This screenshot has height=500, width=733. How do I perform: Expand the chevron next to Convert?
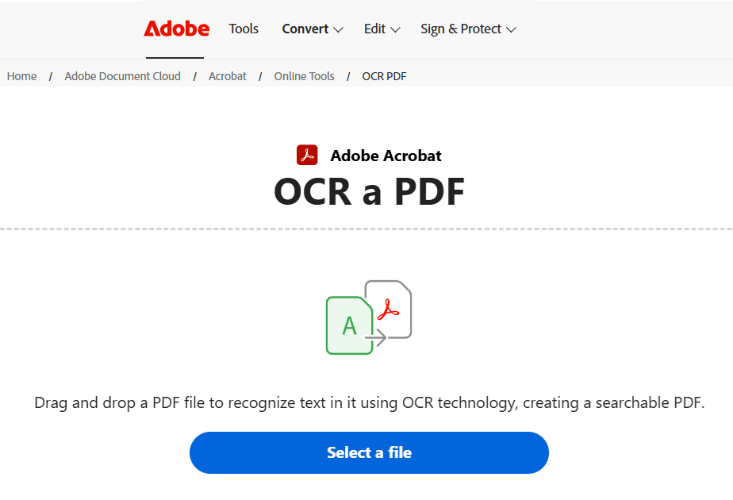click(x=338, y=30)
